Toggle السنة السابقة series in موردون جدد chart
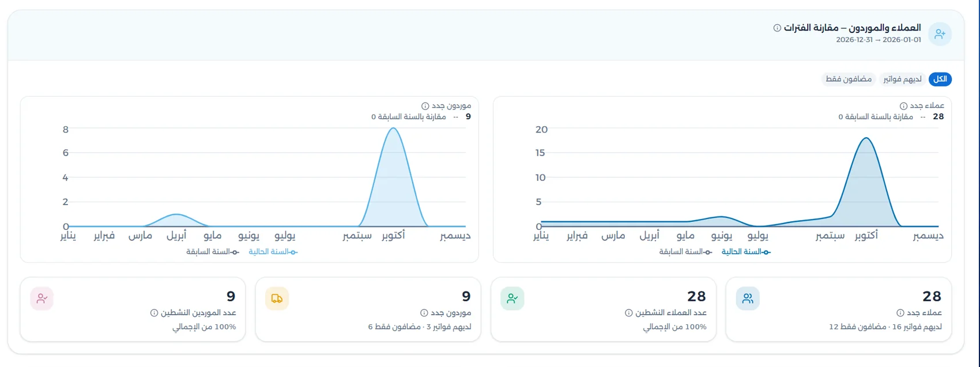 click(212, 252)
